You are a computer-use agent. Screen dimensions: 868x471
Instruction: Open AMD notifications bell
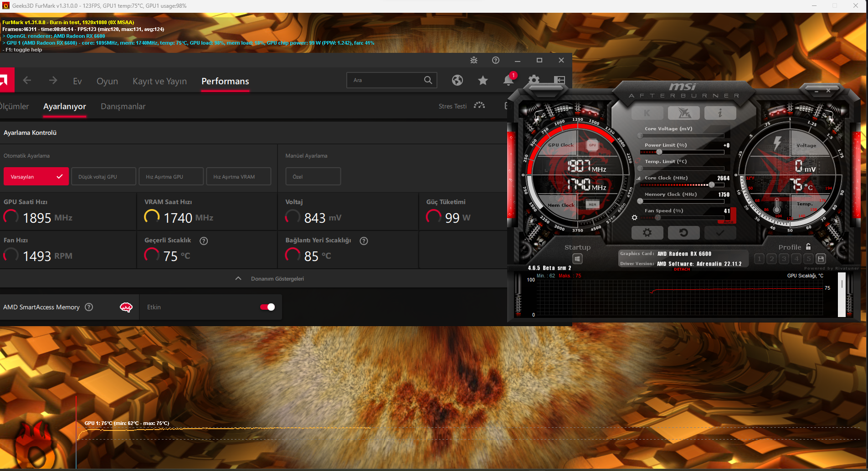point(508,80)
